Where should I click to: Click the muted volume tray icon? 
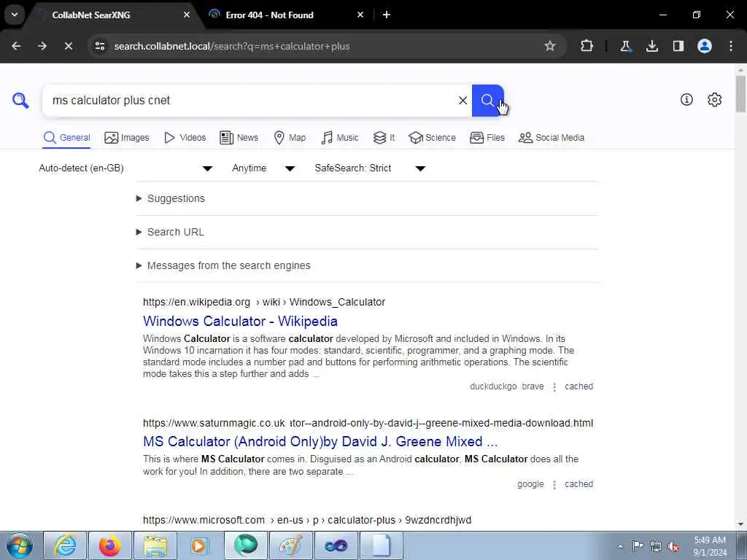[673, 546]
